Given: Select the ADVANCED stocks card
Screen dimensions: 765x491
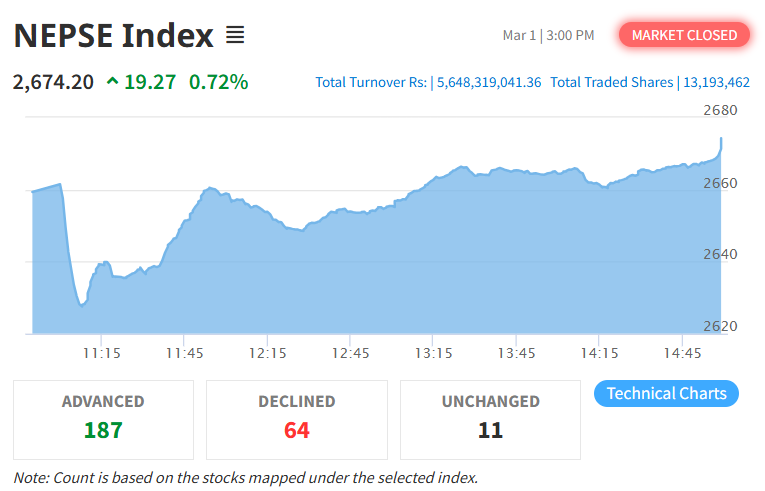Looking at the screenshot, I should point(103,418).
